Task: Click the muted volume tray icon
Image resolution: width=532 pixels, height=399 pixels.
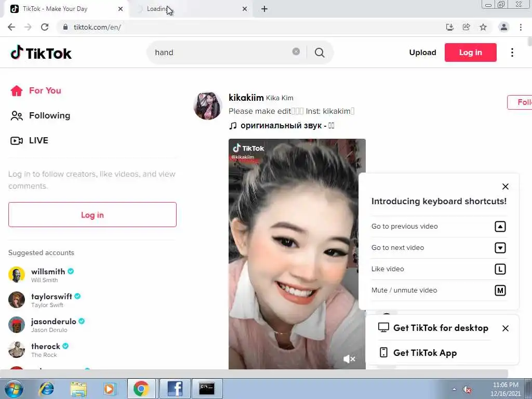Action: point(468,390)
